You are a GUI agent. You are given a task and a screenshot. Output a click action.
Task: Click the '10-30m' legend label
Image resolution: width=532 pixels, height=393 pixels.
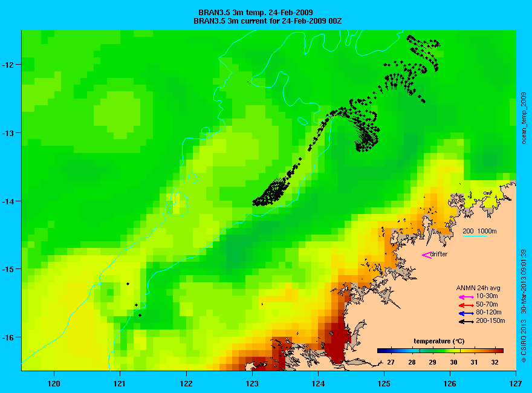[x=487, y=296]
